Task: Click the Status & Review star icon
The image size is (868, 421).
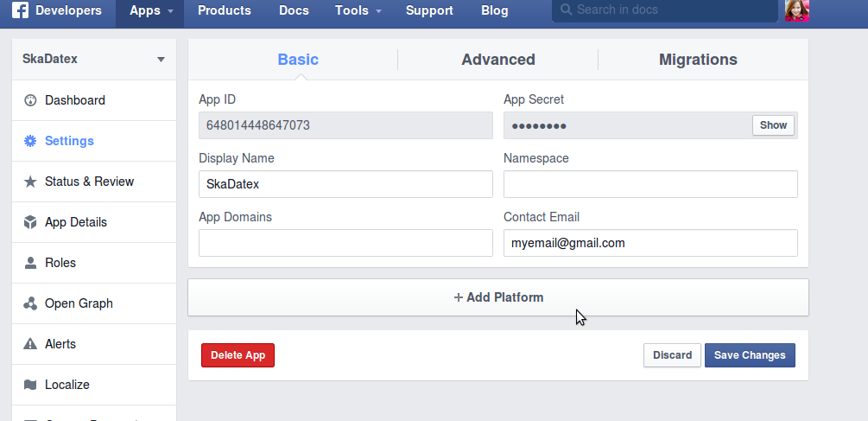Action: coord(30,182)
